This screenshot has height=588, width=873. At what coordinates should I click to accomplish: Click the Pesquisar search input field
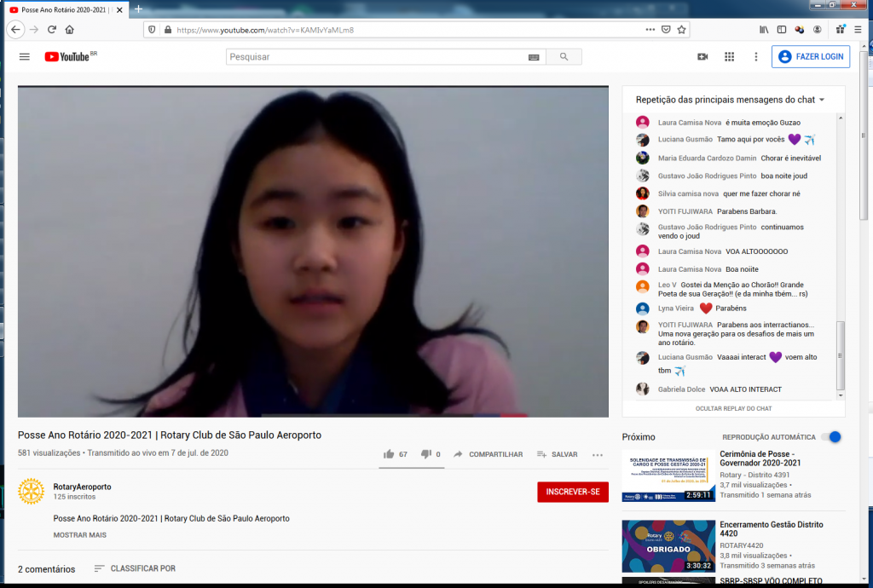[375, 57]
